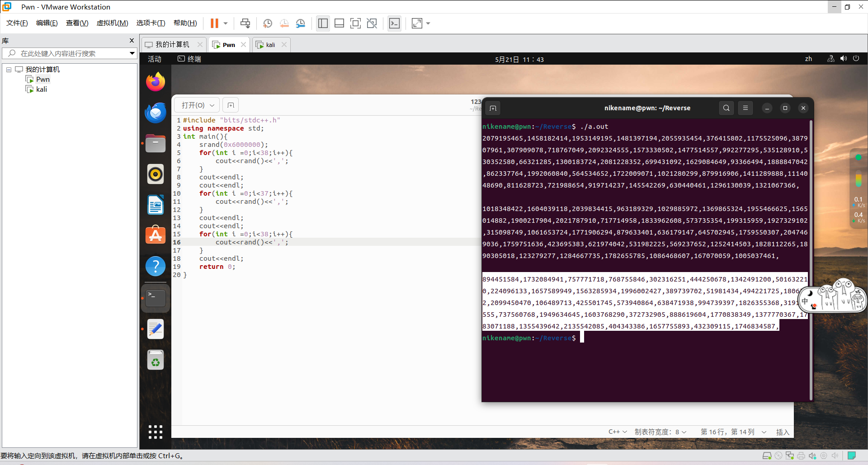
Task: Open the terminal hamburger menu icon
Action: [745, 108]
